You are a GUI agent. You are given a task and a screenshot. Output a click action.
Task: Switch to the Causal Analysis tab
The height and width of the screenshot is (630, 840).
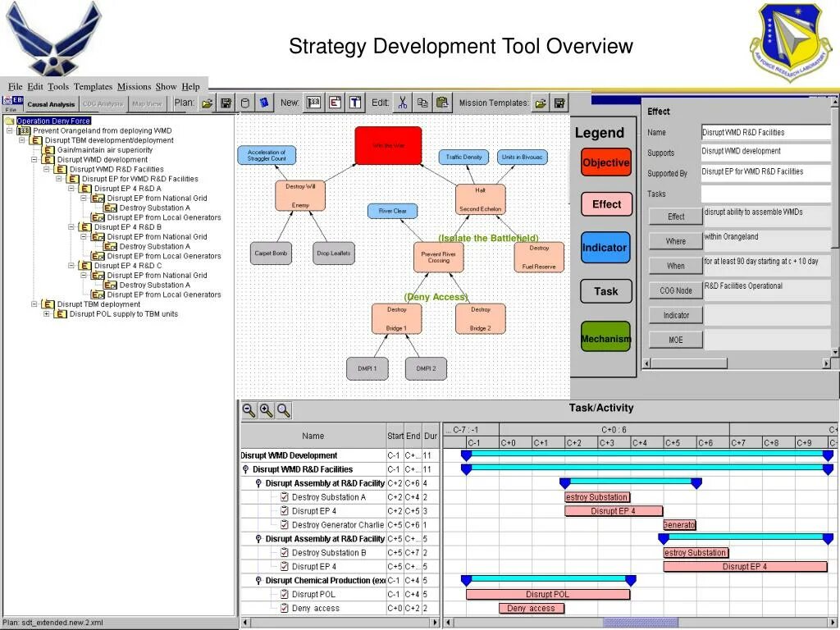pyautogui.click(x=52, y=104)
